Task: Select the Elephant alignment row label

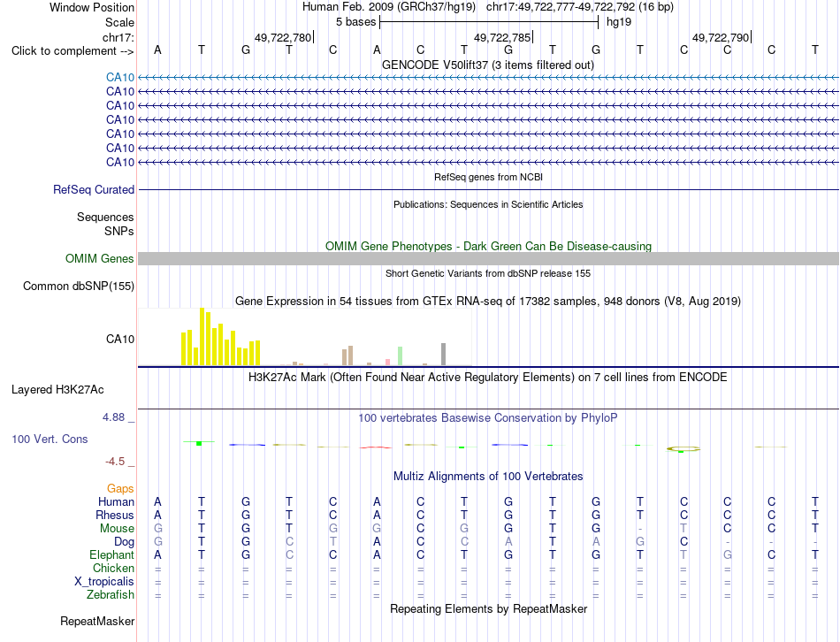Action: 111,555
